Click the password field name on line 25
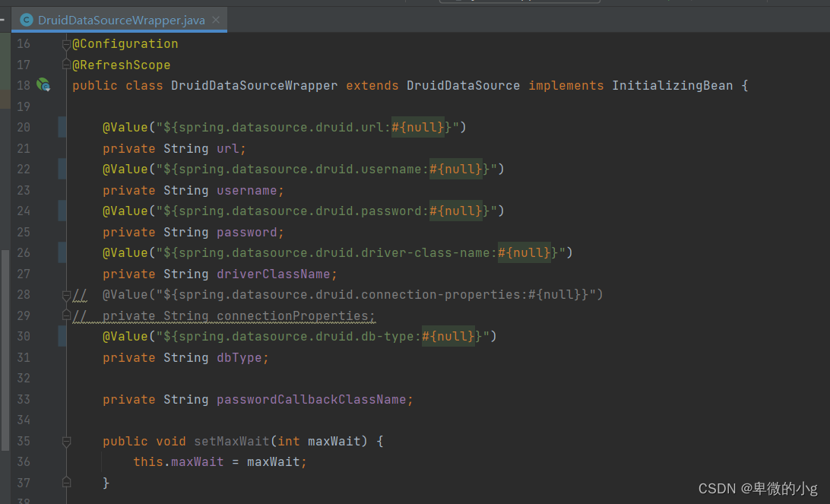 point(247,233)
